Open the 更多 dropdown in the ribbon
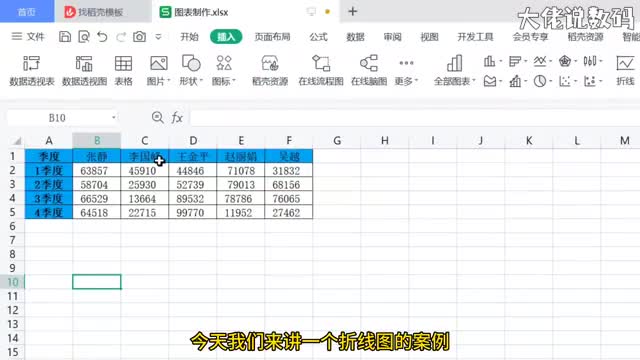 tap(406, 81)
